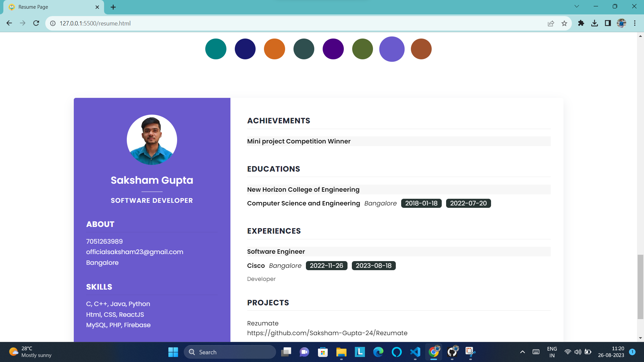Image resolution: width=644 pixels, height=362 pixels.
Task: Click the browser profile avatar
Action: tap(622, 23)
